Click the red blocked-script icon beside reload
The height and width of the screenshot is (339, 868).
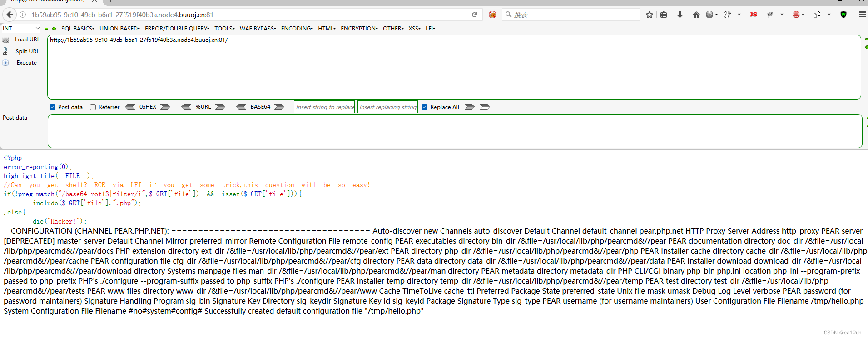tap(492, 15)
